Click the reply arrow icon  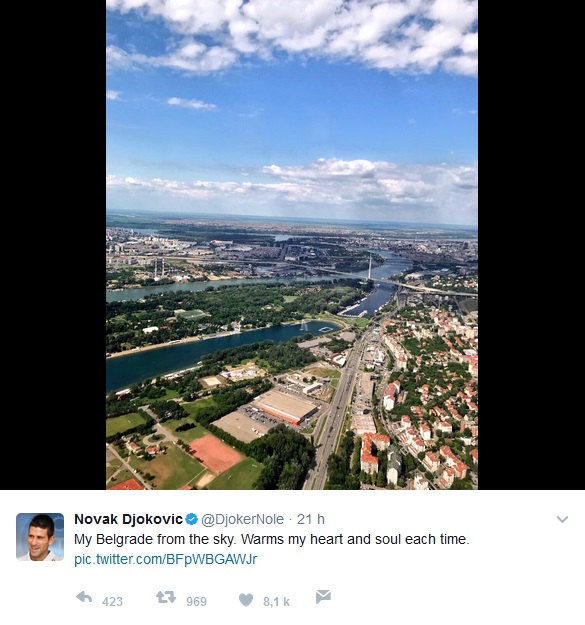84,597
